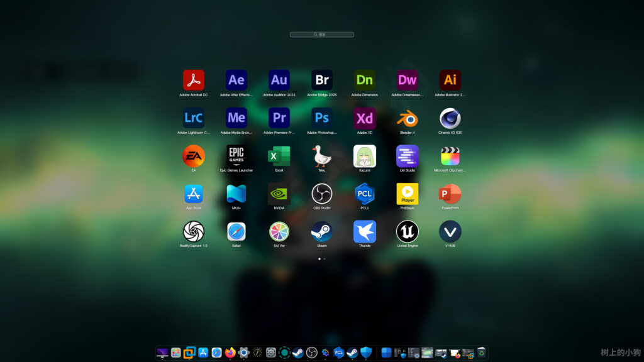
Task: Open the NVIDIA app
Action: click(279, 194)
